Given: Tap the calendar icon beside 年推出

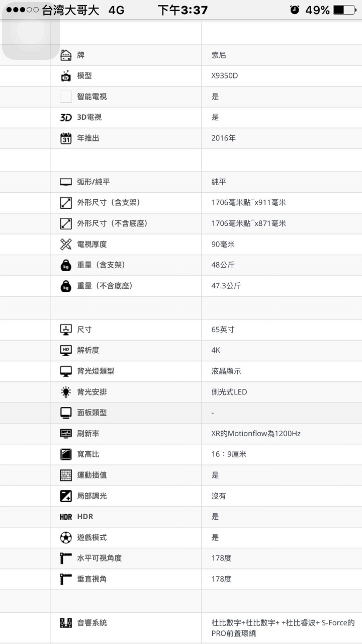Looking at the screenshot, I should (x=66, y=138).
